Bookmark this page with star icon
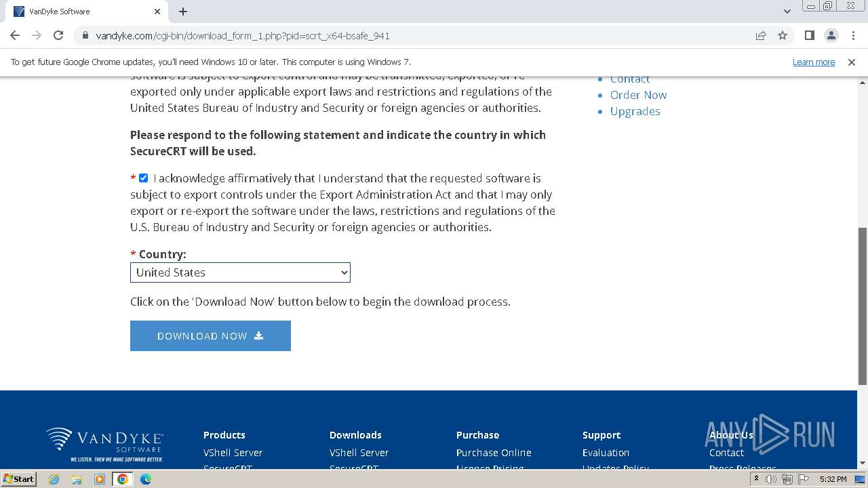868x488 pixels. coord(783,36)
